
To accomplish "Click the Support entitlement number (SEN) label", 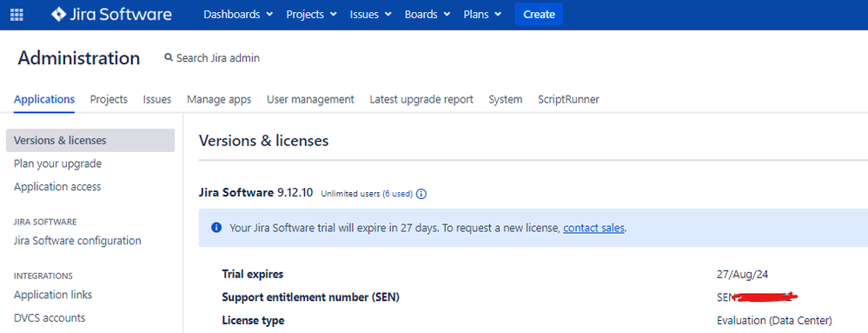I will tap(310, 297).
